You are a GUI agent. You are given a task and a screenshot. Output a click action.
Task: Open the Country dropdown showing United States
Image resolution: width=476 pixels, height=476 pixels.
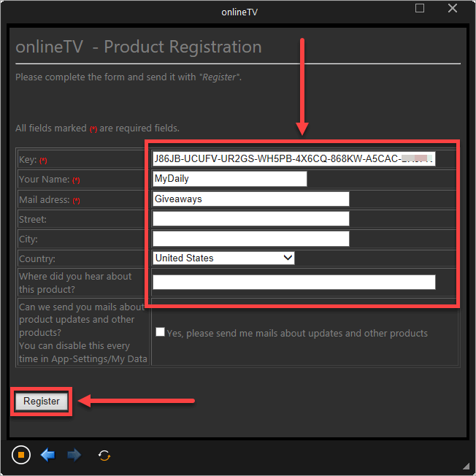click(223, 258)
